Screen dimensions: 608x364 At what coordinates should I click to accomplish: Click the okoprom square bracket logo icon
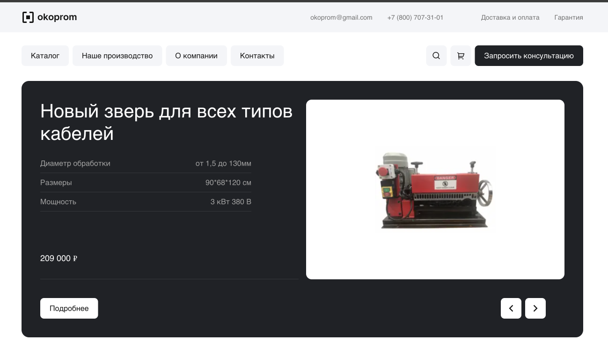28,17
